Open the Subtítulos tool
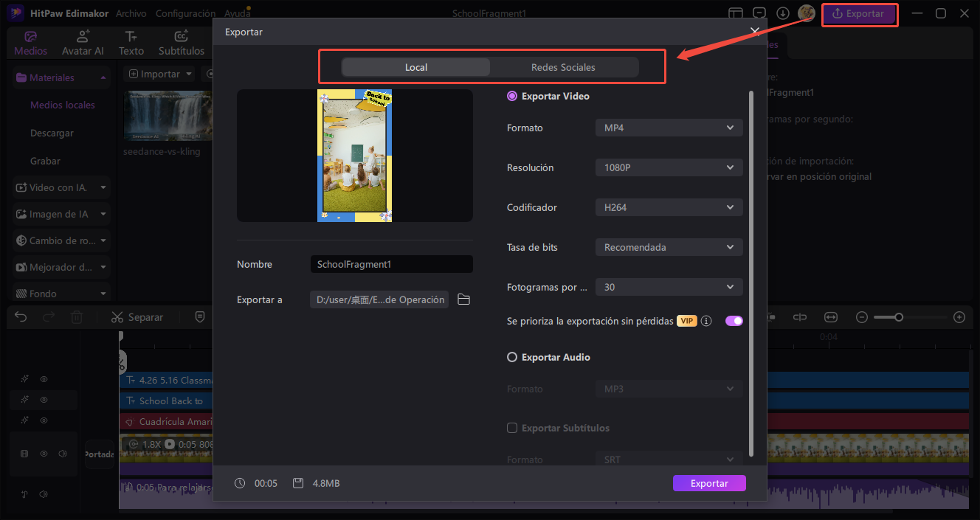Image resolution: width=980 pixels, height=520 pixels. coord(181,42)
